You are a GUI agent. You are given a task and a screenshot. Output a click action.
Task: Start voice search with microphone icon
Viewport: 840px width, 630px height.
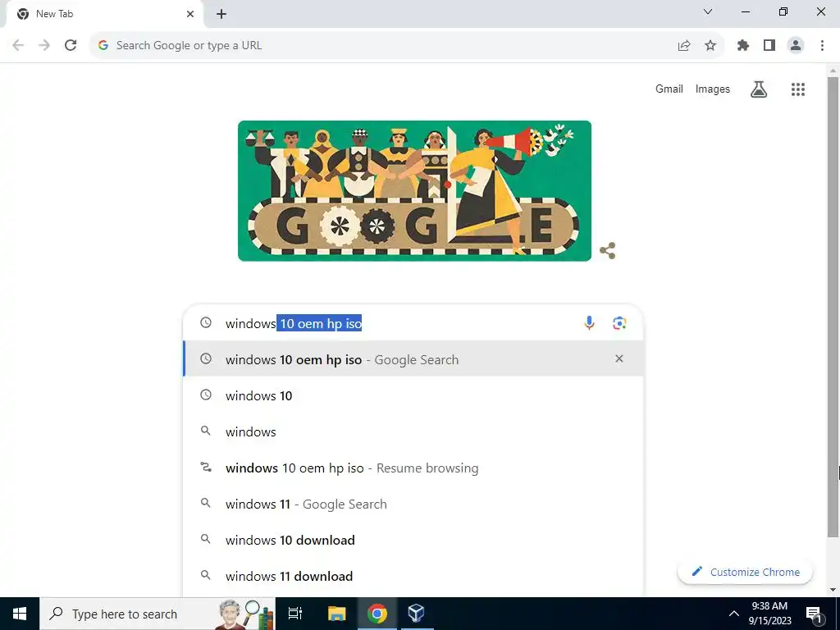click(589, 323)
